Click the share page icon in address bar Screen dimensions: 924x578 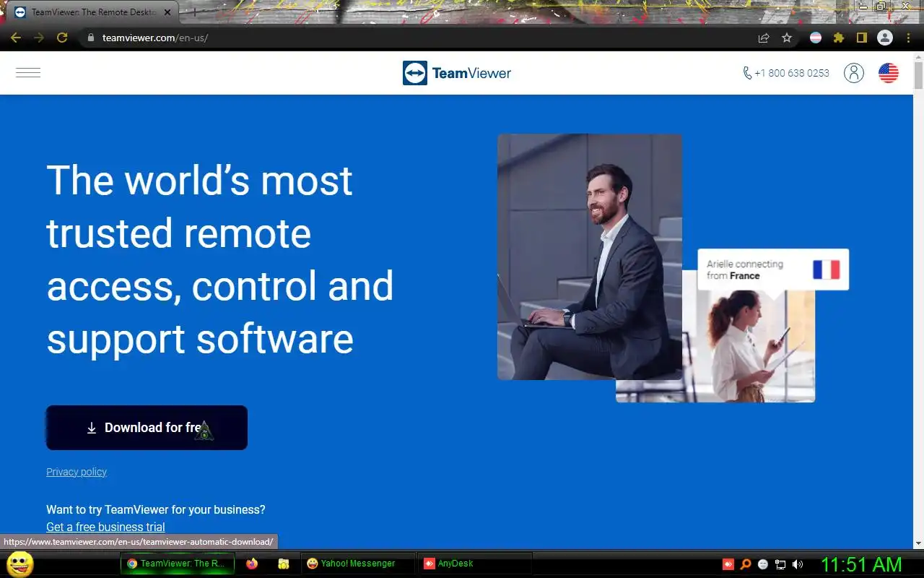764,38
